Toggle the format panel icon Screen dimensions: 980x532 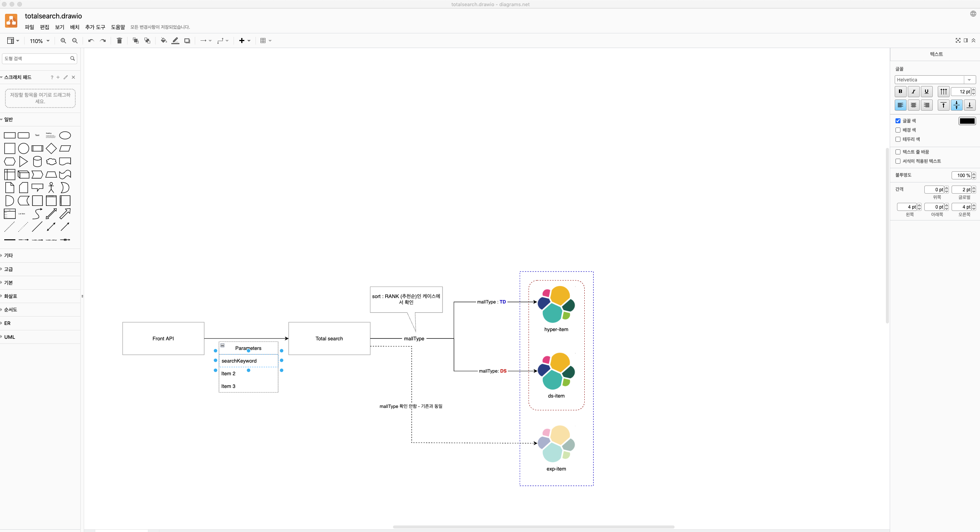click(966, 40)
